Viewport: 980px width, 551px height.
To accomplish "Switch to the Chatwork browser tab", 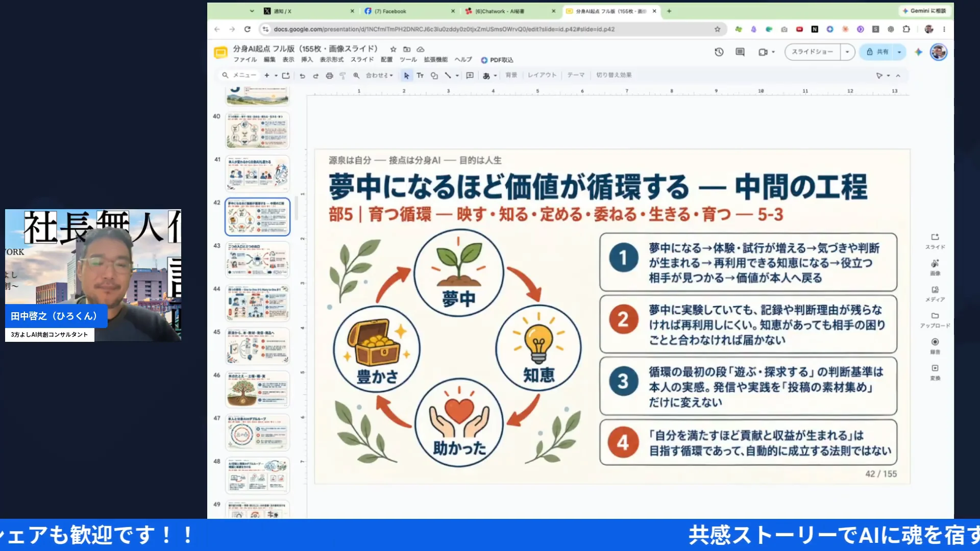I will 510,11.
